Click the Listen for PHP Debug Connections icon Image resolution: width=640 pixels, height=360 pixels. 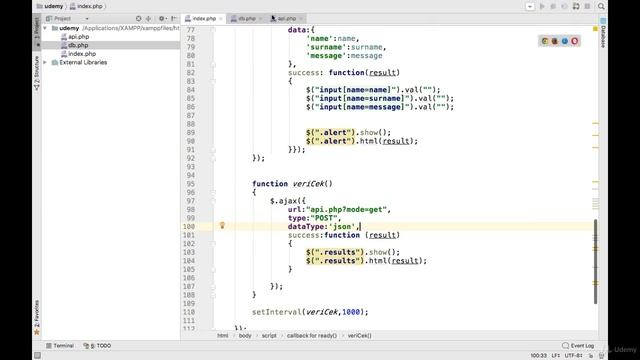(576, 6)
